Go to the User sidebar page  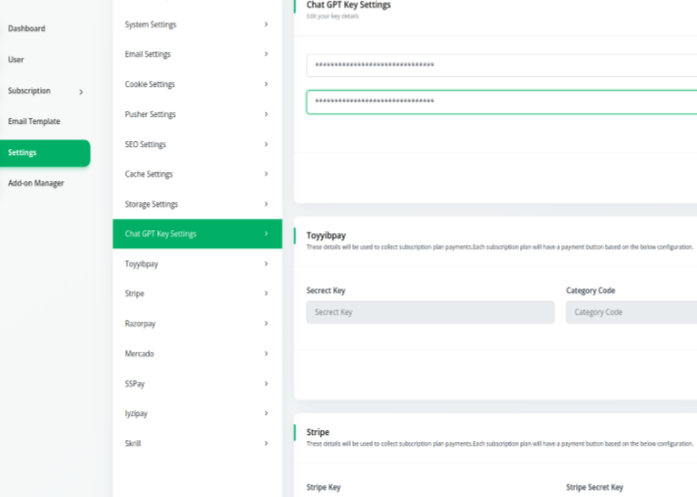tap(17, 60)
